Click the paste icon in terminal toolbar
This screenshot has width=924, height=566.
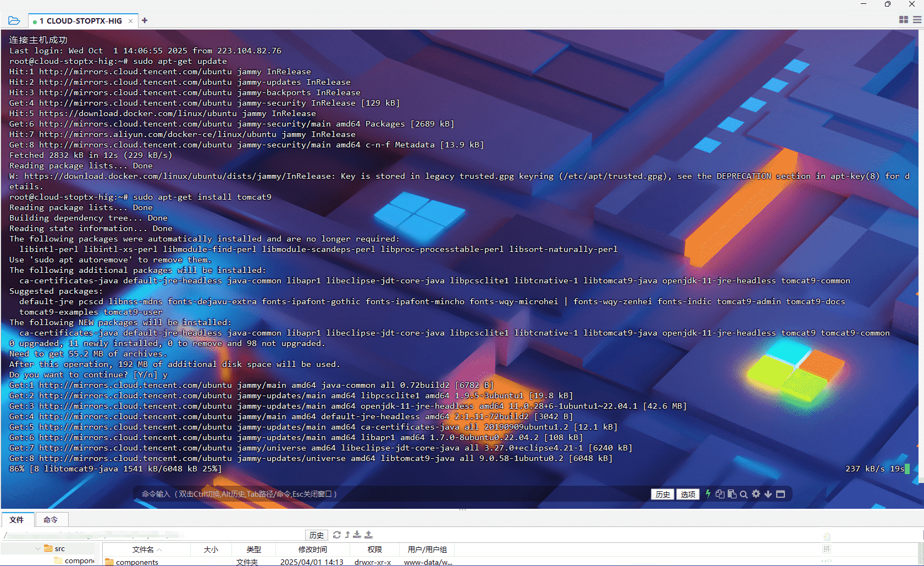732,494
